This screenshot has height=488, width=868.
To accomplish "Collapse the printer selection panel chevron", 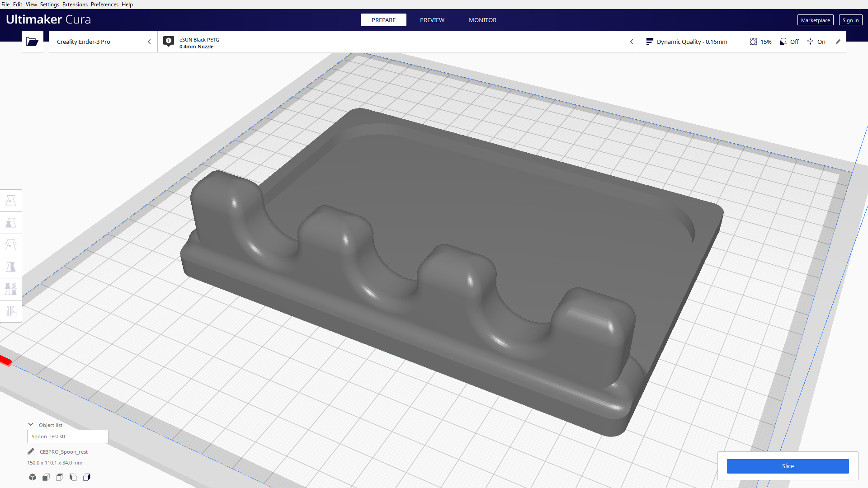I will click(149, 42).
